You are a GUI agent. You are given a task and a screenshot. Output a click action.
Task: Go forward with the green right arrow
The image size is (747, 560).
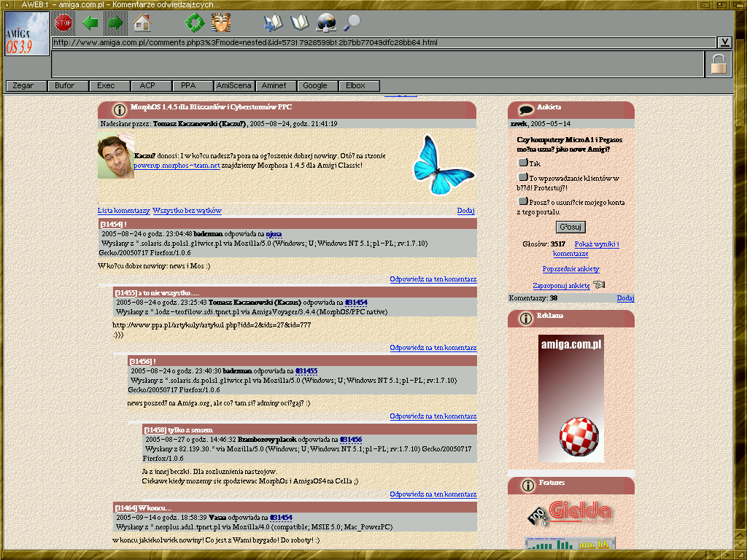pyautogui.click(x=116, y=23)
